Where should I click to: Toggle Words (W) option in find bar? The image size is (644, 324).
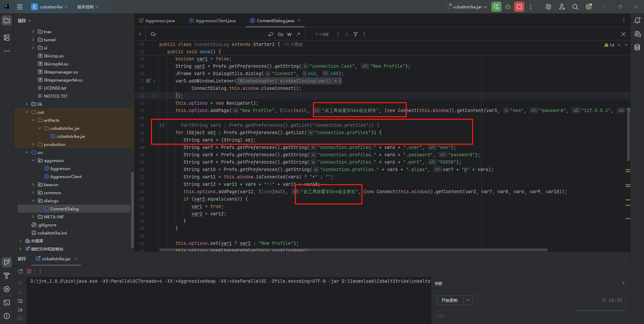pos(289,34)
